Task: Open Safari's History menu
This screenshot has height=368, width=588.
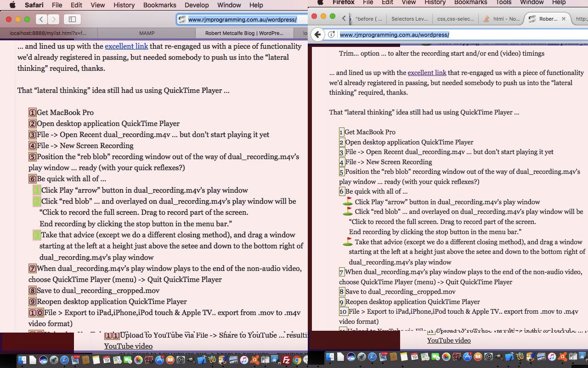Action: [x=124, y=5]
